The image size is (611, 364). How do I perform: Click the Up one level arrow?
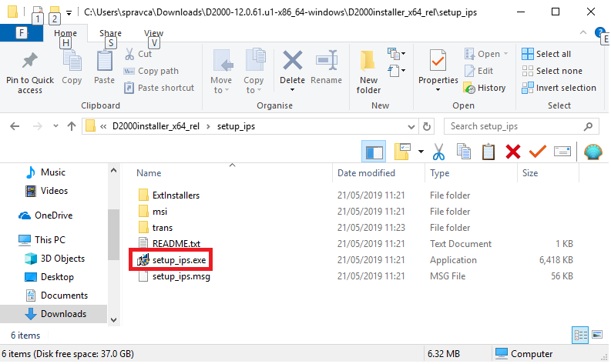[x=71, y=126]
